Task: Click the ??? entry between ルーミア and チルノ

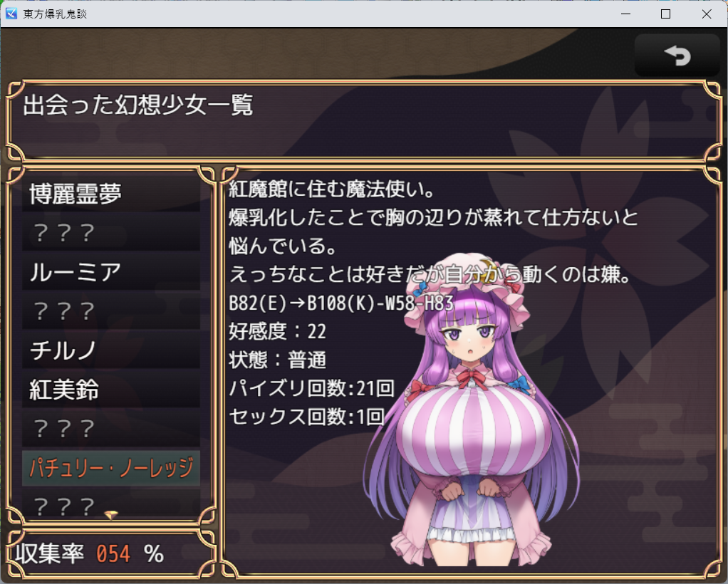Action: pyautogui.click(x=111, y=311)
